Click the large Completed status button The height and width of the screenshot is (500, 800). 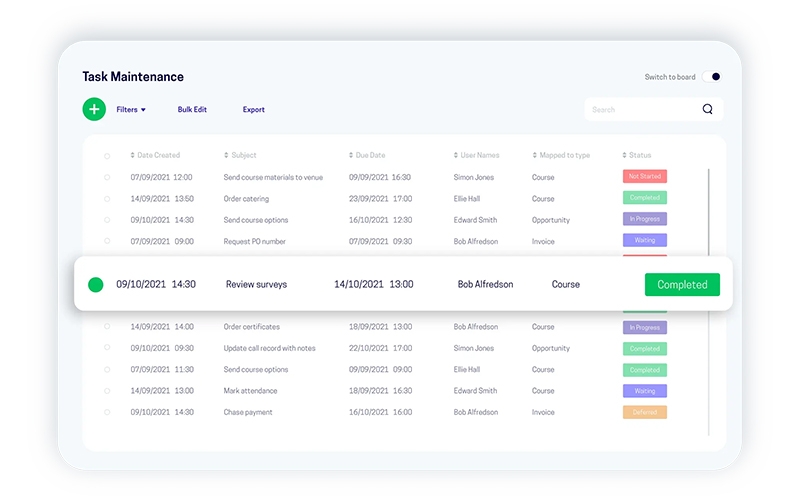coord(682,285)
